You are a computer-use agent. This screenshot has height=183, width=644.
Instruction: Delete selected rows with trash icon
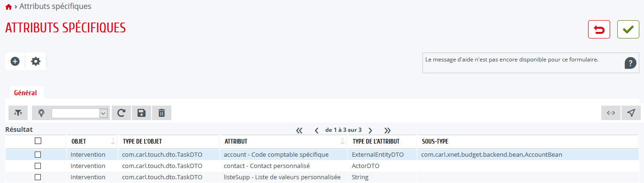[x=161, y=113]
